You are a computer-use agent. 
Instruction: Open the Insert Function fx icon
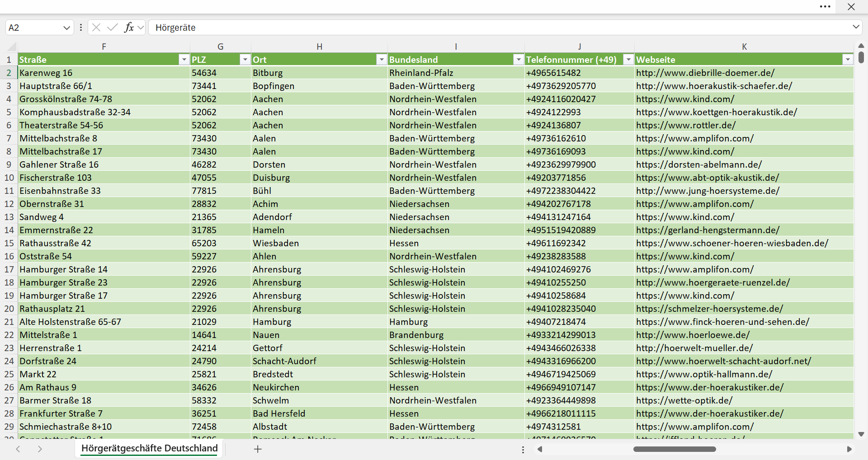pos(129,28)
